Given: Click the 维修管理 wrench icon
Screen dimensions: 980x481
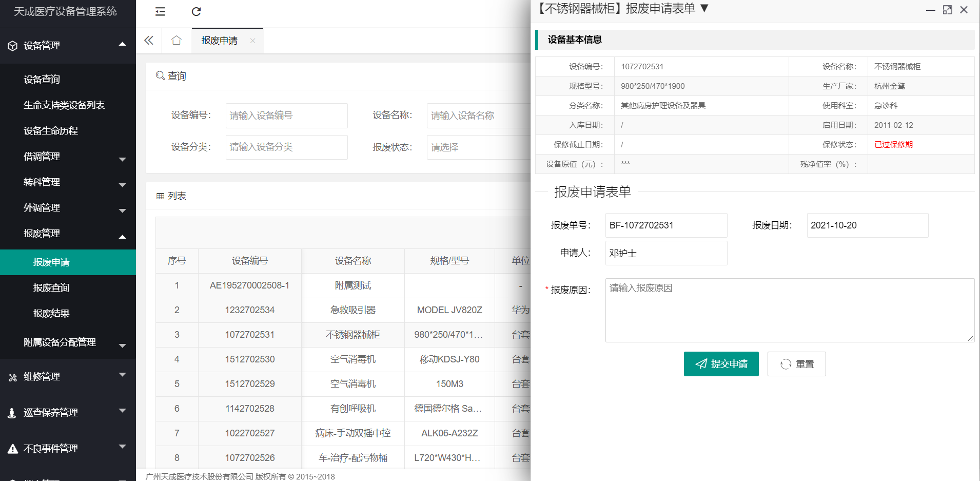Looking at the screenshot, I should [12, 377].
